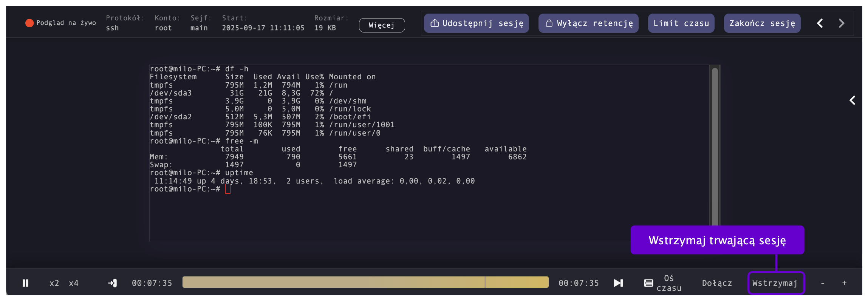Expand session details with Więcej
Screen dimensions: 868x304
click(382, 25)
